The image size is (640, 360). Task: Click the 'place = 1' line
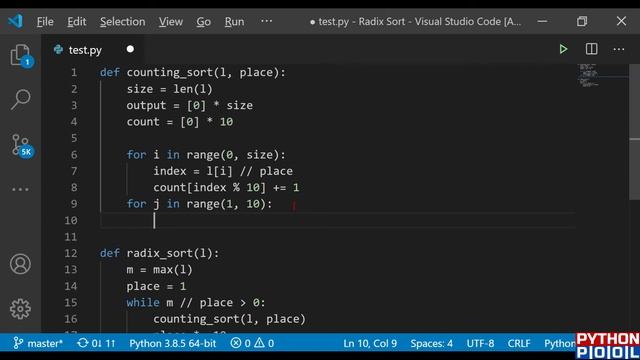coord(156,286)
